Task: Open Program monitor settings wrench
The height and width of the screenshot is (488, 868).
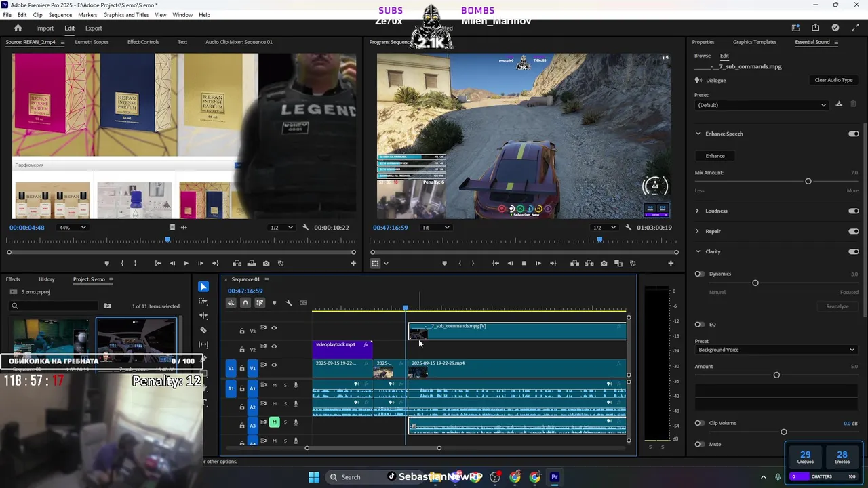Action: (x=629, y=228)
